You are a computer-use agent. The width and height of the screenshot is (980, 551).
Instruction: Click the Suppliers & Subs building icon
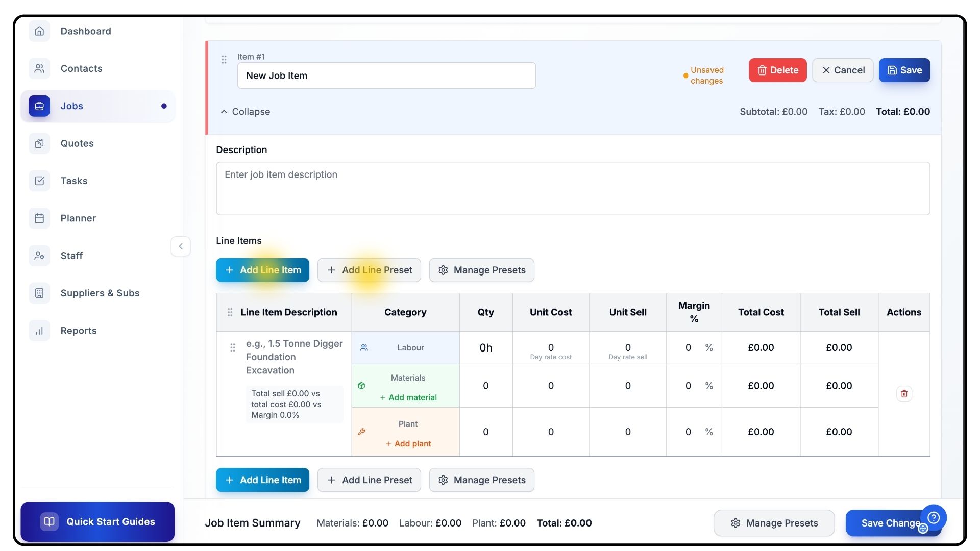(x=39, y=293)
